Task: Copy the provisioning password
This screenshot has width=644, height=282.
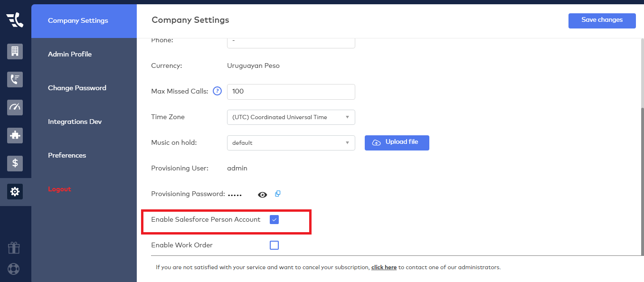Action: (278, 194)
